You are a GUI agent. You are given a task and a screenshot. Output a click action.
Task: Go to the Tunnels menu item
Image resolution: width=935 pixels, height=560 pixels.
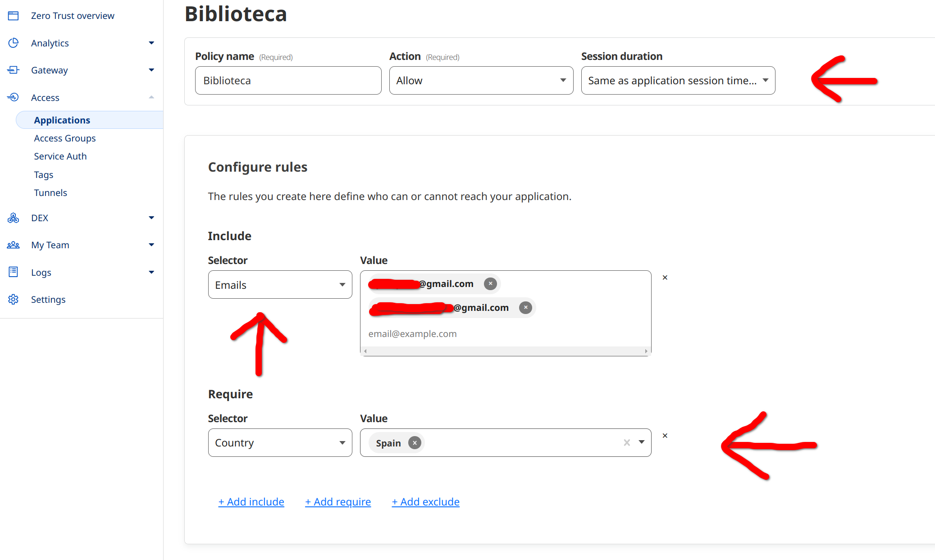[x=50, y=193]
